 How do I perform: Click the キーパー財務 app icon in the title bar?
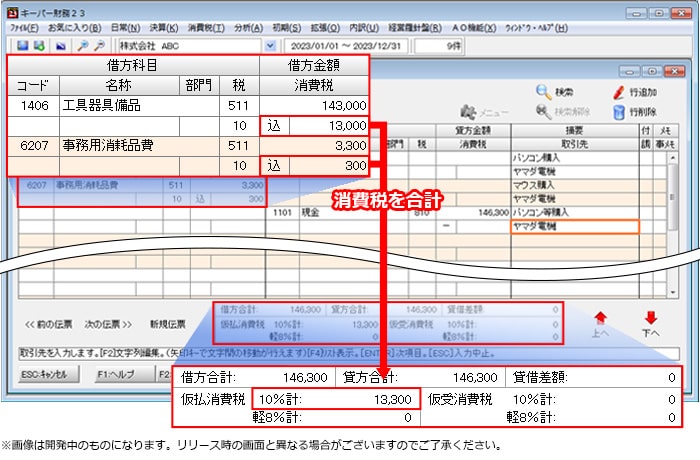pos(12,13)
